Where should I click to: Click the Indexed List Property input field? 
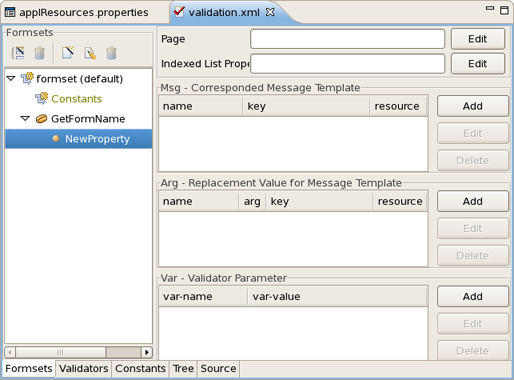point(347,64)
